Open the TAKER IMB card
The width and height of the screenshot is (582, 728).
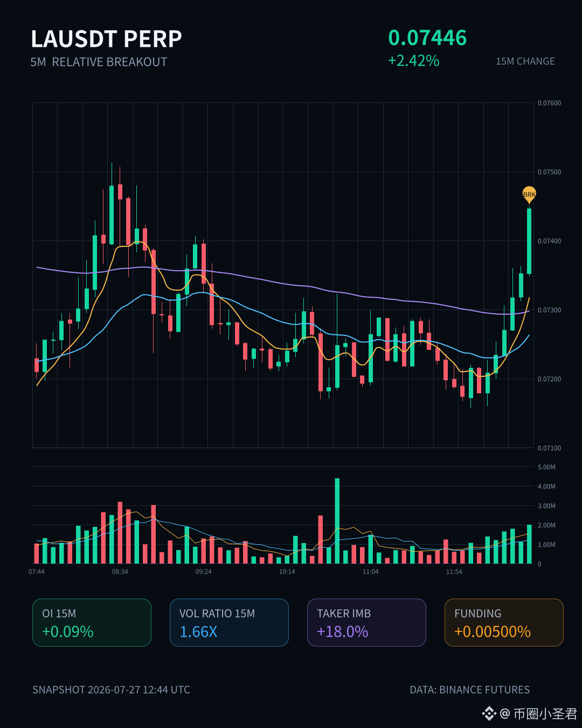tap(366, 622)
